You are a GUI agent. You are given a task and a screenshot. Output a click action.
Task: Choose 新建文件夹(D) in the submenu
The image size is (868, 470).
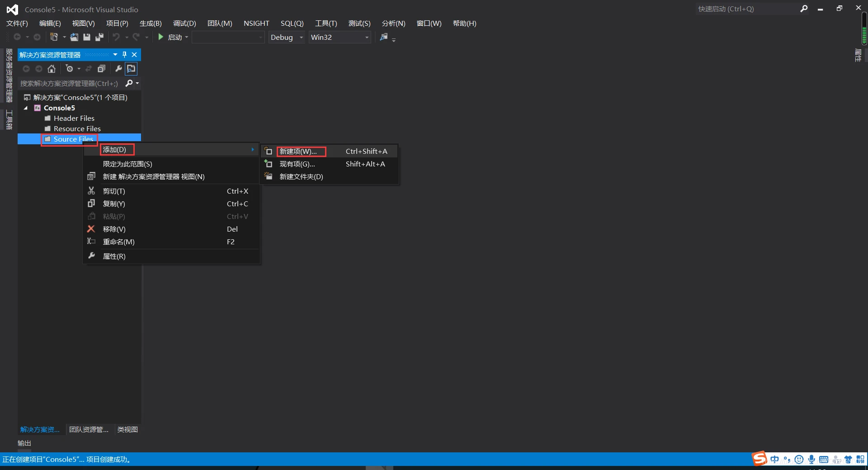click(330, 176)
